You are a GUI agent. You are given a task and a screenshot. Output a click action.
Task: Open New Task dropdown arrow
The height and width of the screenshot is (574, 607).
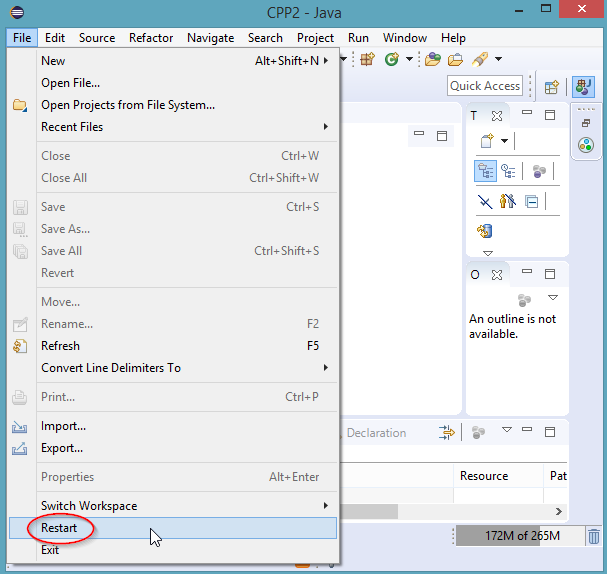pos(505,141)
